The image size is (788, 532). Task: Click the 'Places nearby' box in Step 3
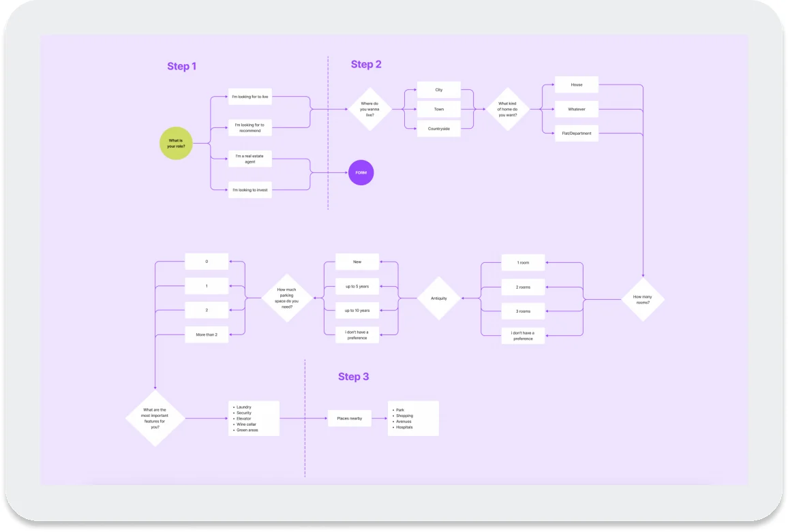[349, 418]
